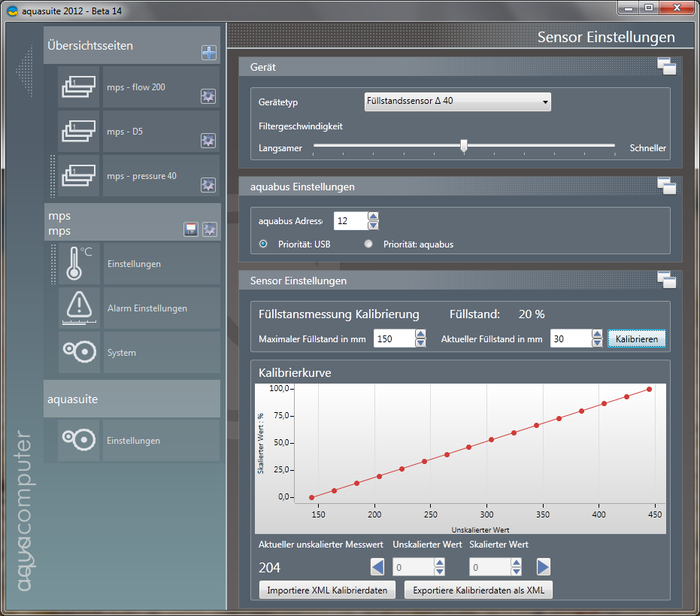Click the Unskalierter Wert input field

point(414,567)
